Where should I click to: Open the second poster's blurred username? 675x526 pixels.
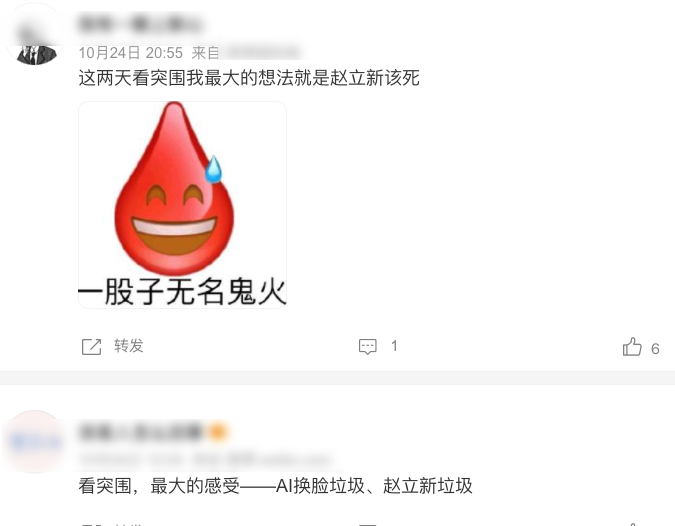point(141,432)
